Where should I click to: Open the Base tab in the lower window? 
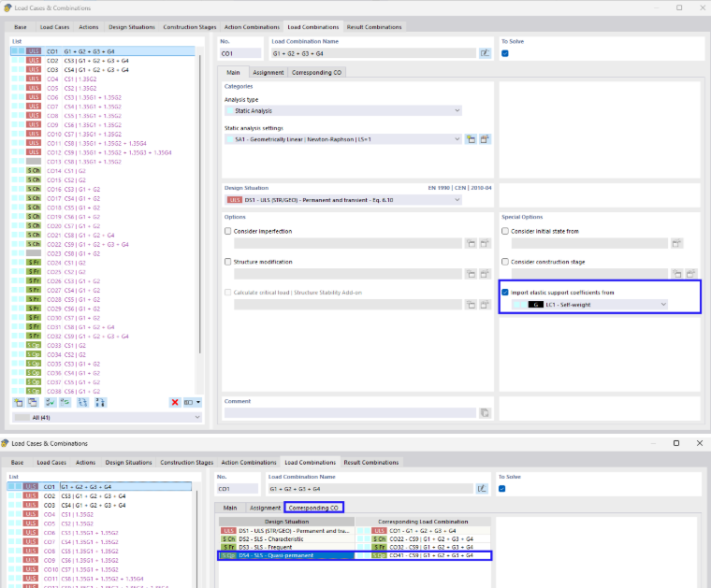(x=17, y=463)
